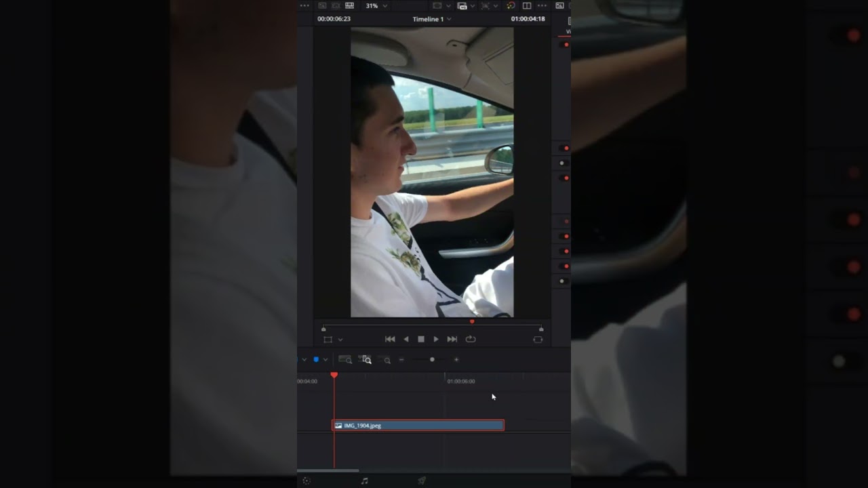Expand the blue flag color dropdown arrow
Viewport: 868px width, 488px height.
325,359
